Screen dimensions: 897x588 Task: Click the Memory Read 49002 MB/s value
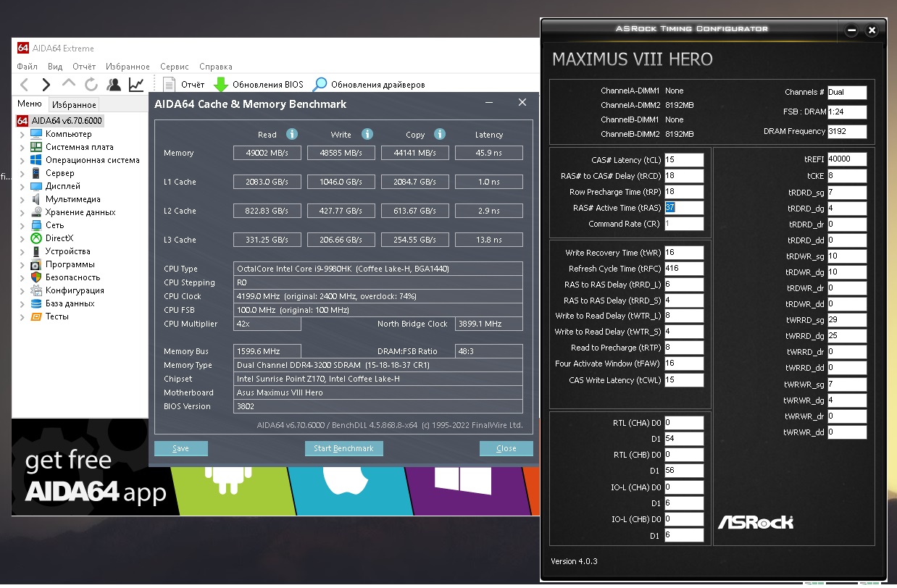pos(267,153)
